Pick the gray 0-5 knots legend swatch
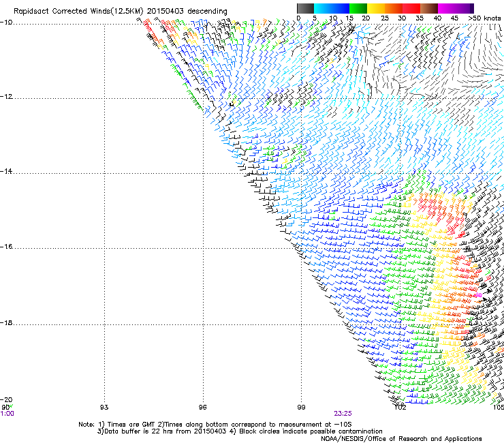Screen dimensions: 504x443 click(305, 8)
